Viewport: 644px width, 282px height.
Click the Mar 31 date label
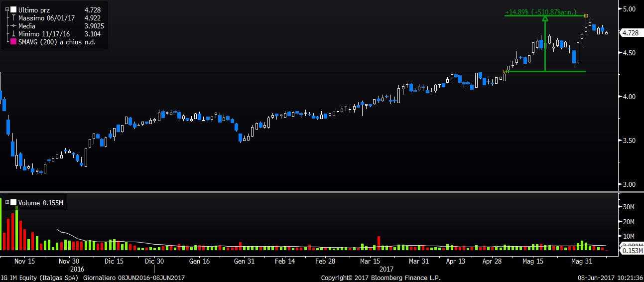pyautogui.click(x=418, y=261)
